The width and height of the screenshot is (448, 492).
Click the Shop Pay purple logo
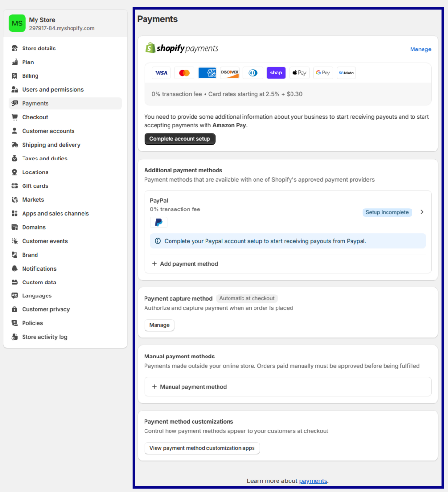click(276, 73)
